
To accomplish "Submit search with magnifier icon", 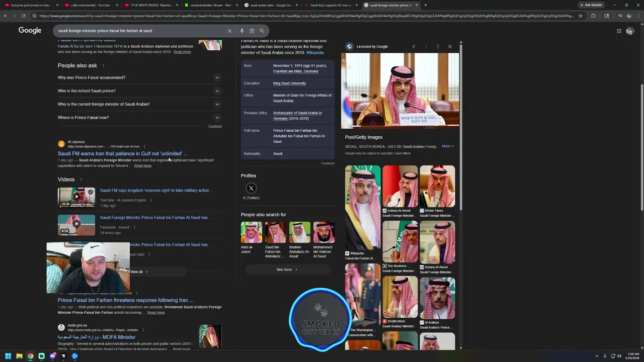I will coord(262,31).
